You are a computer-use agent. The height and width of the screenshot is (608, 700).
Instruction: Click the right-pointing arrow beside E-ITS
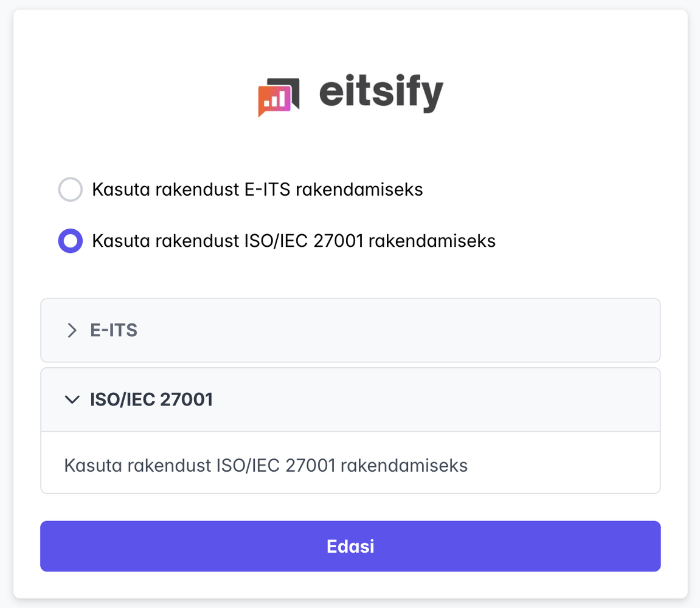pos(72,330)
